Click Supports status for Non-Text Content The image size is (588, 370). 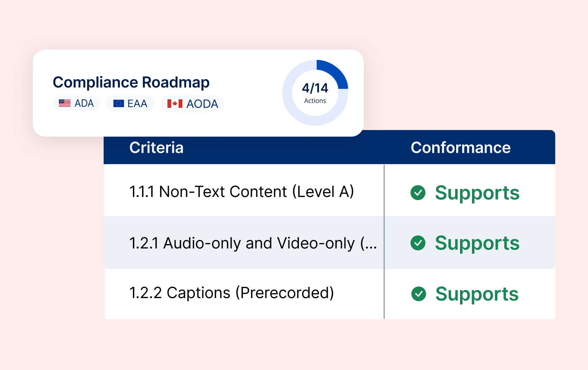pyautogui.click(x=477, y=193)
